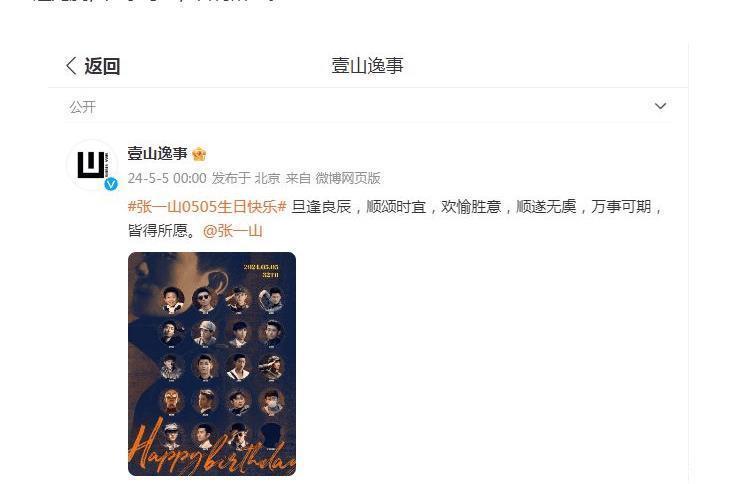Image resolution: width=732 pixels, height=484 pixels.
Task: Click the Happy birthday text on poster
Action: tap(212, 449)
